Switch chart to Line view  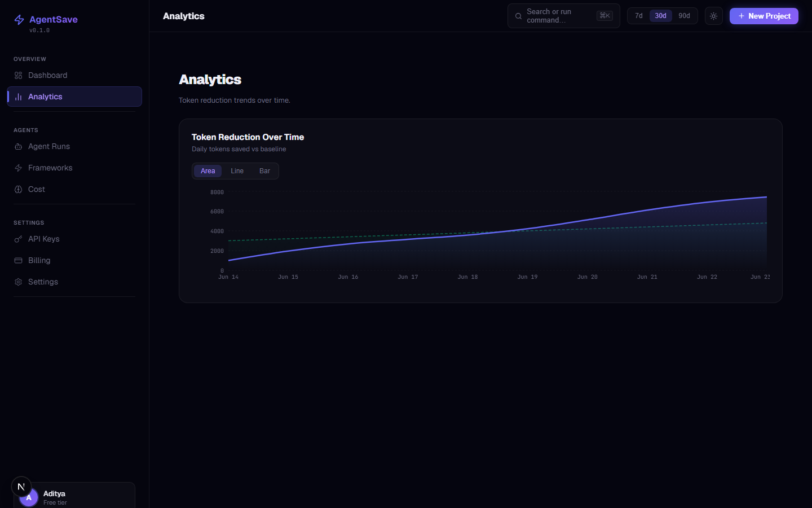[x=237, y=171]
